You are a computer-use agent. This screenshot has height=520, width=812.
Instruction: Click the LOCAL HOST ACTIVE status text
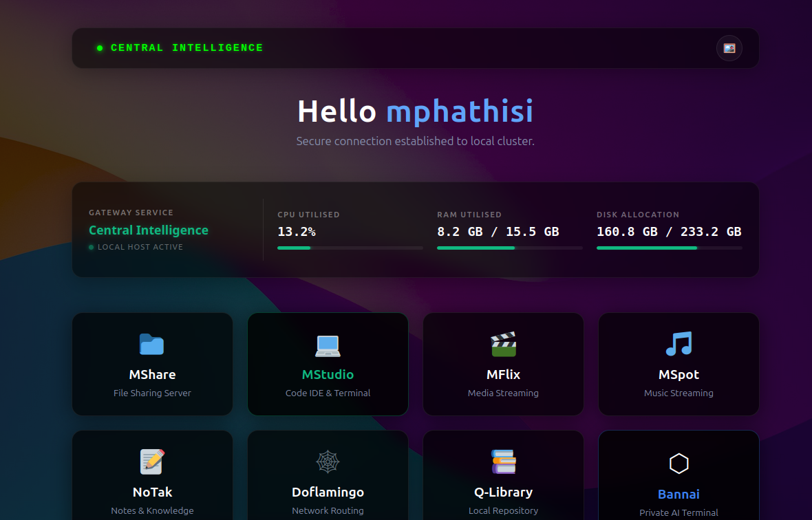coord(140,248)
